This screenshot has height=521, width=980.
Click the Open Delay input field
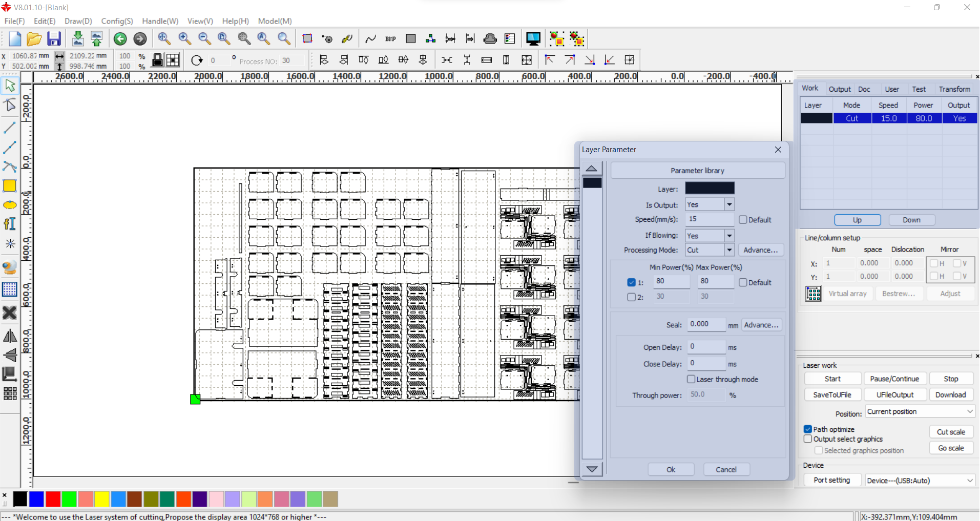[706, 347]
